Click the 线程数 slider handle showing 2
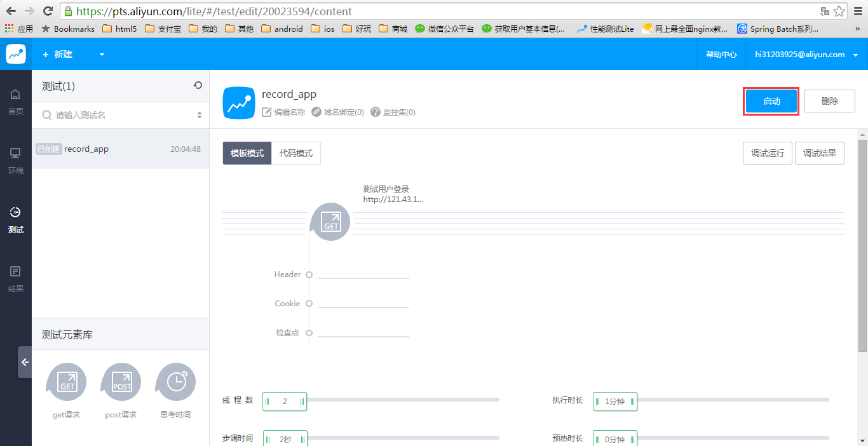This screenshot has width=868, height=446. tap(285, 402)
